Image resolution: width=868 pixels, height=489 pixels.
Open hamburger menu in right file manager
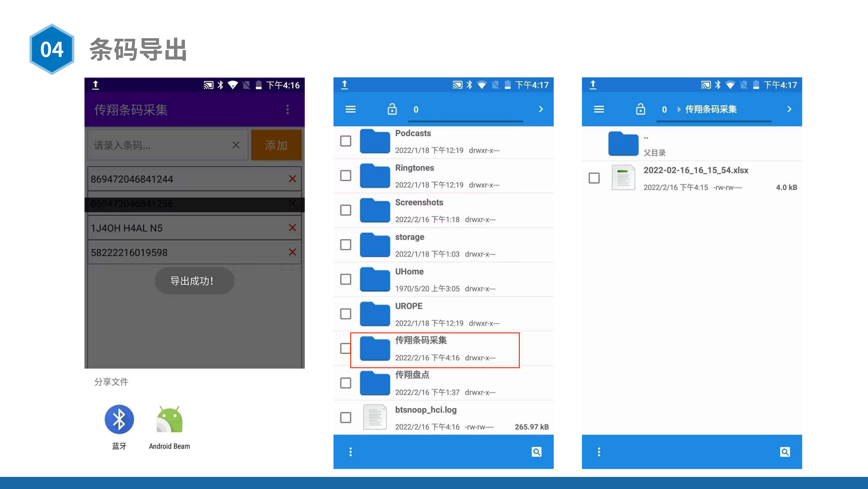[599, 109]
